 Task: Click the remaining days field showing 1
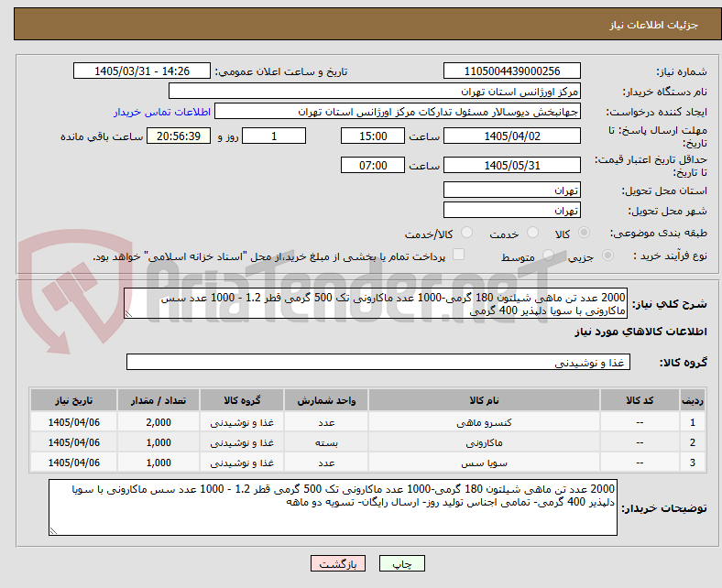[274, 136]
